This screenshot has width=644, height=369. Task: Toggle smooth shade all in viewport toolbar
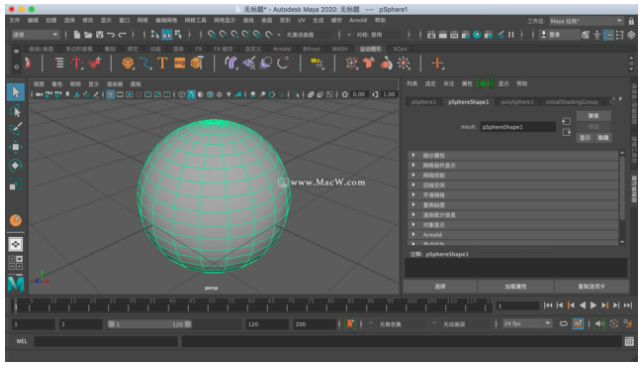click(191, 95)
